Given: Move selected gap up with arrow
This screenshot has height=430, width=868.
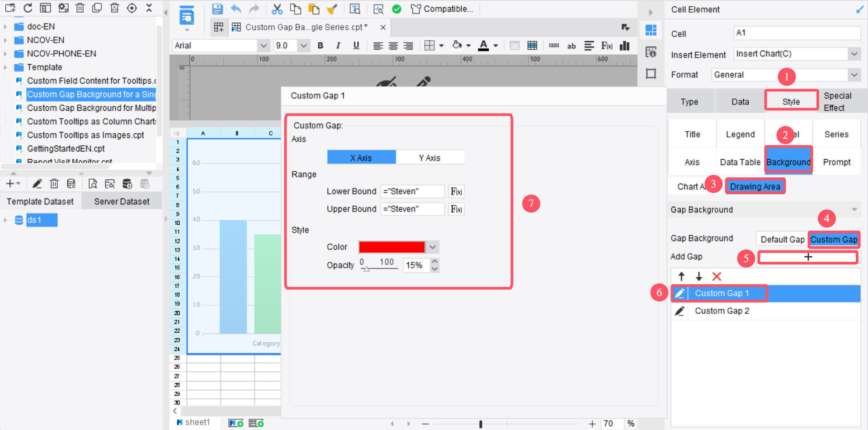Looking at the screenshot, I should pos(681,276).
